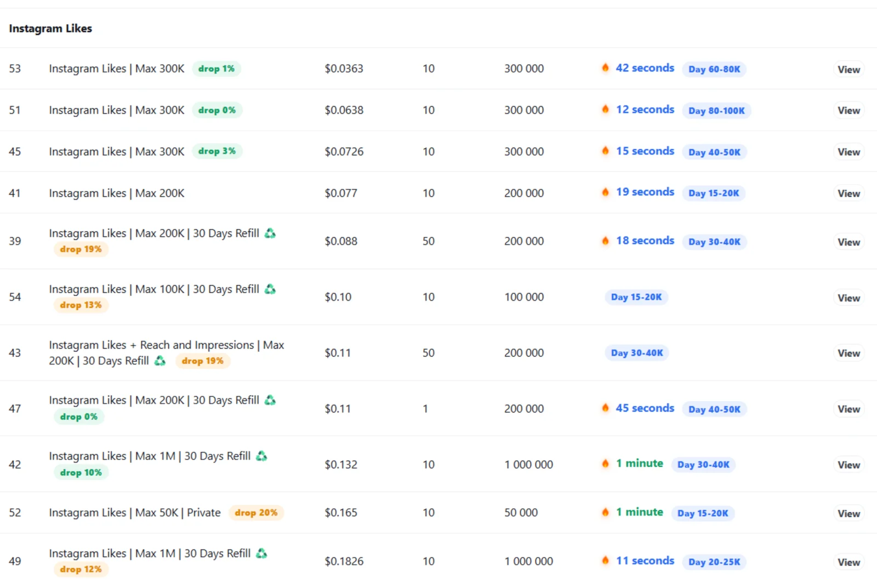This screenshot has height=588, width=877.
Task: Click 'drop 19%' badge in service 39 row
Action: click(81, 249)
